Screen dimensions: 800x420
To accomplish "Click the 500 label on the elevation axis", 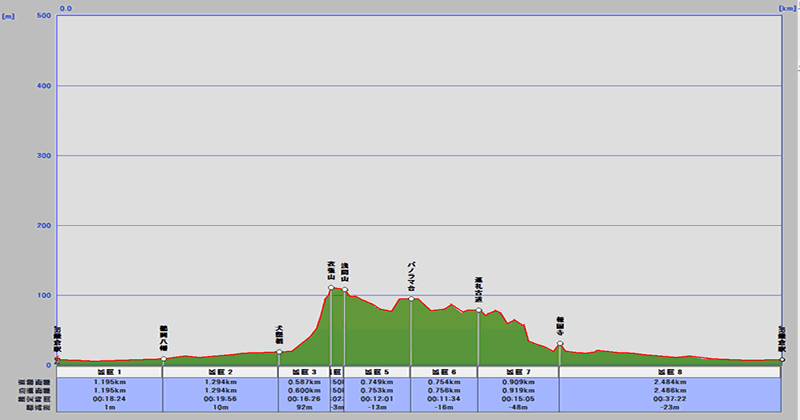I will pos(43,16).
